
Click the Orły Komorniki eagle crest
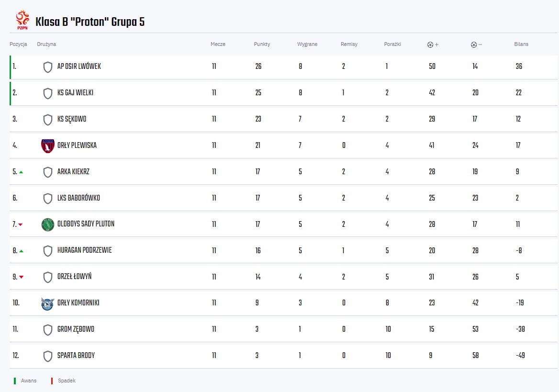point(48,303)
